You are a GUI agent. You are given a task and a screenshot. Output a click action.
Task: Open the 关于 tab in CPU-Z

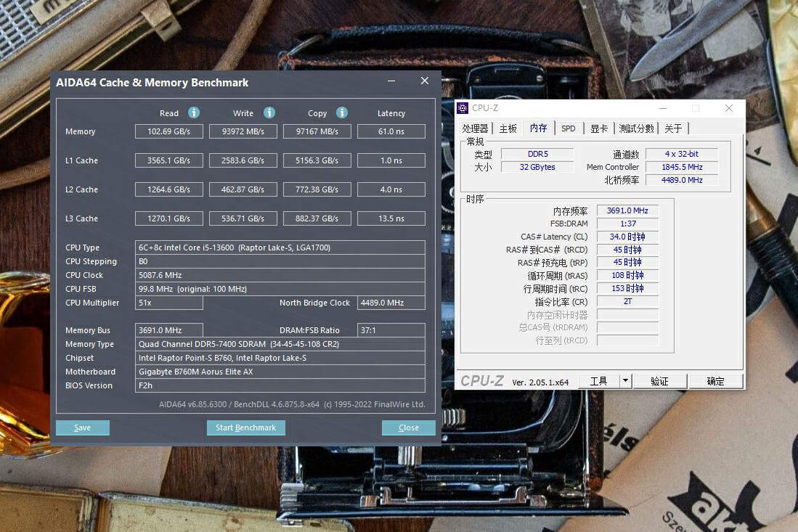click(x=673, y=128)
